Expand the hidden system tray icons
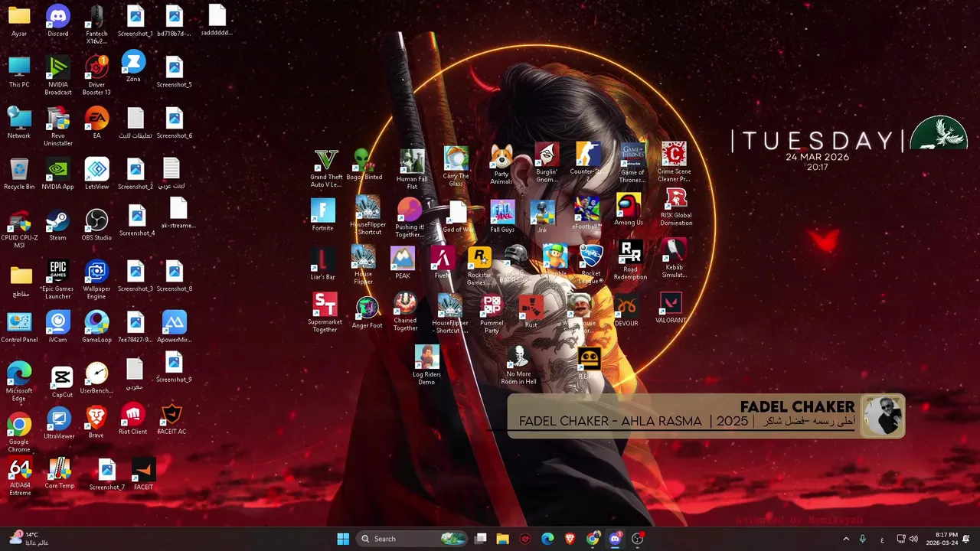The height and width of the screenshot is (551, 980). tap(846, 539)
